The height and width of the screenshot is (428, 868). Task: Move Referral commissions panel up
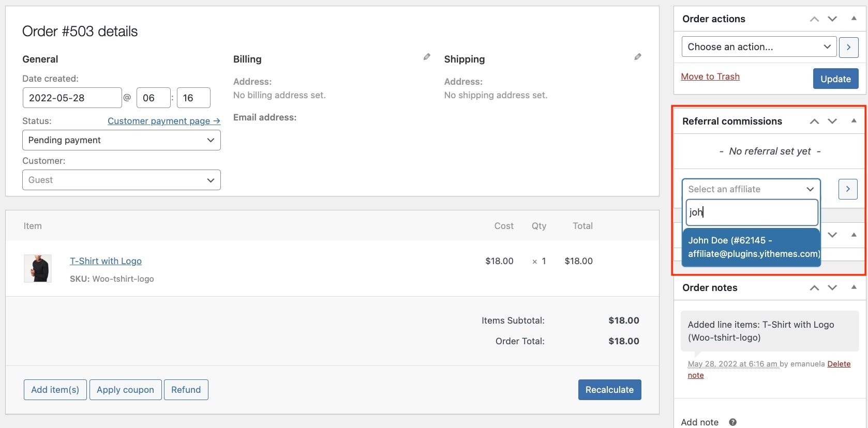point(814,121)
